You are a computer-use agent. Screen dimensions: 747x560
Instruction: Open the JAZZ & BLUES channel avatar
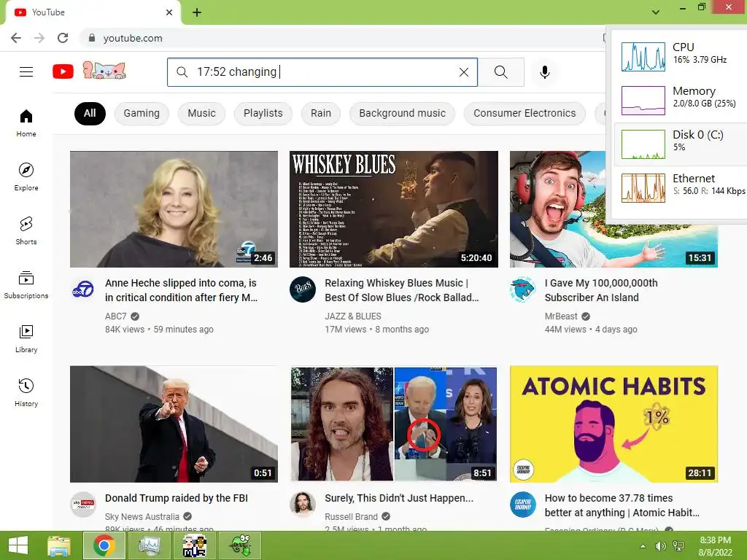point(303,289)
